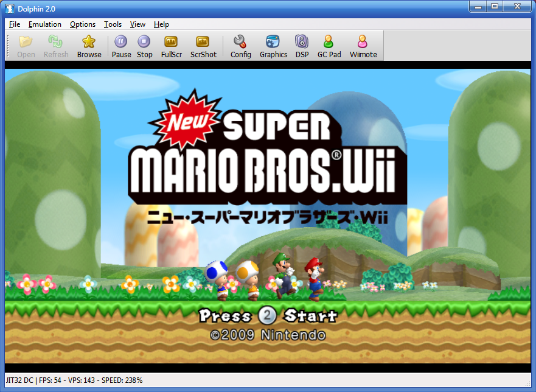Click the toolbar drag handle grip
Image resolution: width=536 pixels, height=392 pixels.
(8, 46)
